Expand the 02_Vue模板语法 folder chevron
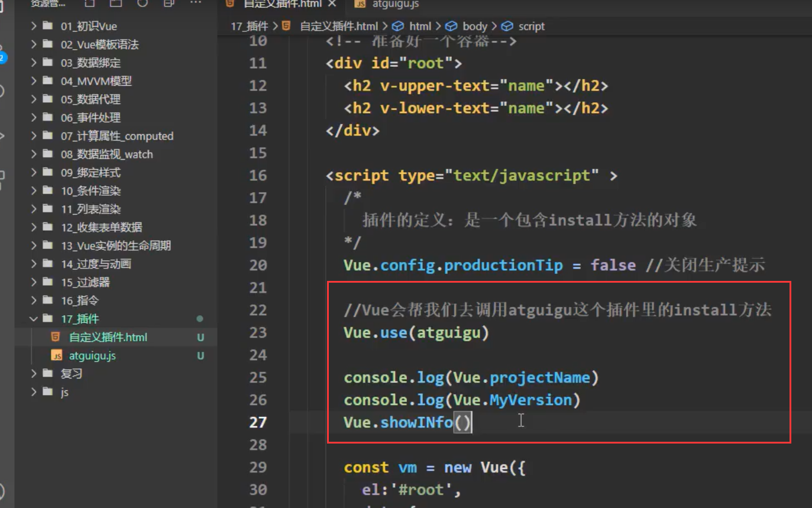 click(34, 44)
